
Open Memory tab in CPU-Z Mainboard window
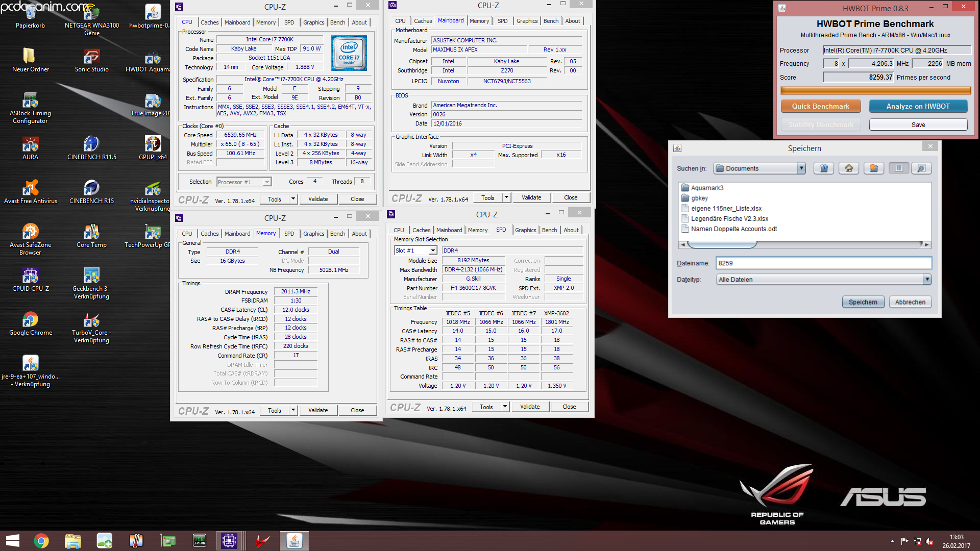[x=479, y=21]
